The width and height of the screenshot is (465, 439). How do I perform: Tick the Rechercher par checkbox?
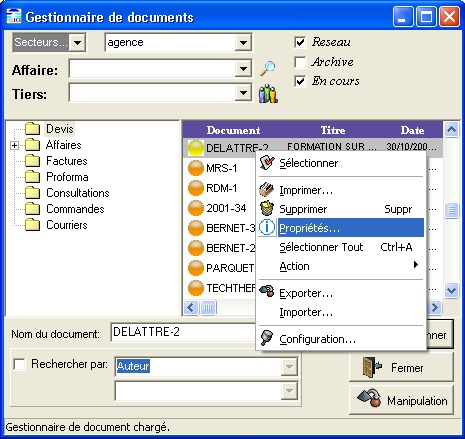point(19,364)
